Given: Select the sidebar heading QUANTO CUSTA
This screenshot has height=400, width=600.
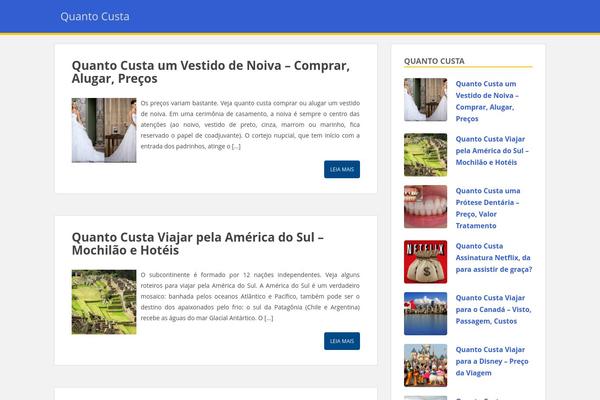Looking at the screenshot, I should [x=434, y=61].
